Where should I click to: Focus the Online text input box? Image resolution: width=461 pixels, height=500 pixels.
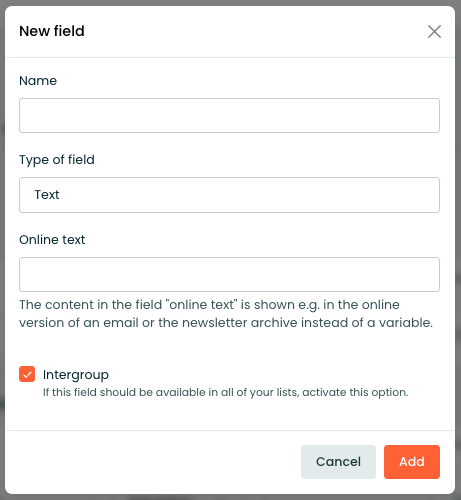(x=229, y=274)
